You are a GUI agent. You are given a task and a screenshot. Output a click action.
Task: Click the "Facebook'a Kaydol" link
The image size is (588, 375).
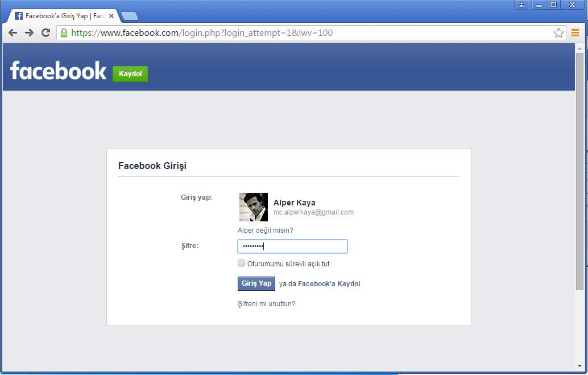[x=329, y=284]
